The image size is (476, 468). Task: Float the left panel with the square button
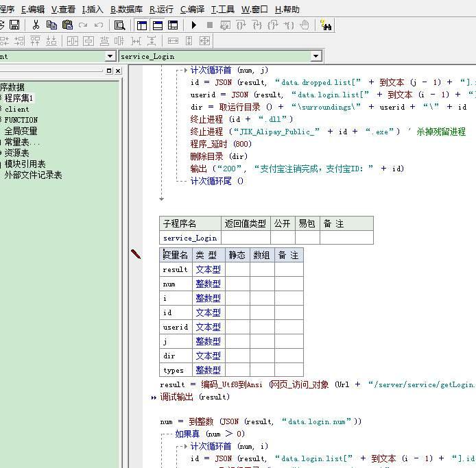click(x=109, y=71)
